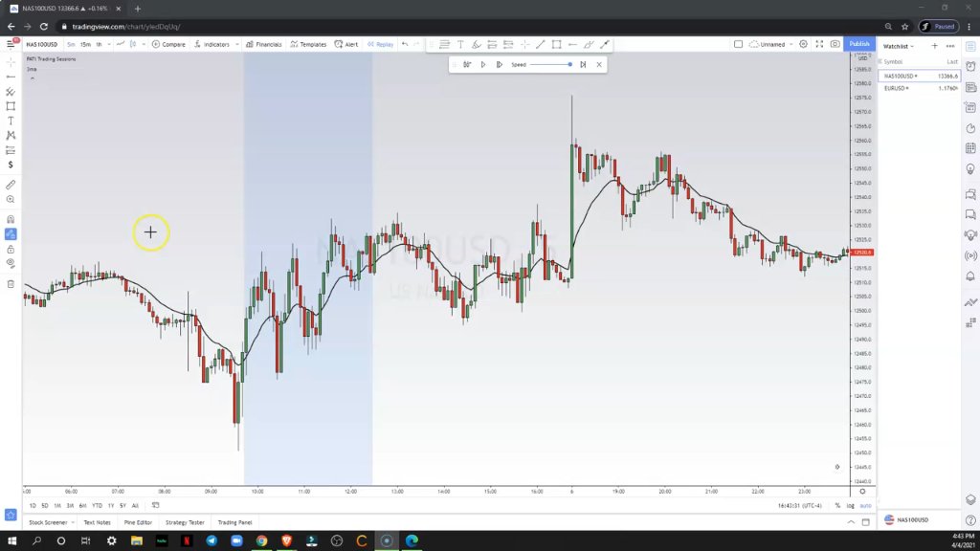Image resolution: width=980 pixels, height=551 pixels.
Task: Open the patterns drawing tool
Action: [x=11, y=136]
